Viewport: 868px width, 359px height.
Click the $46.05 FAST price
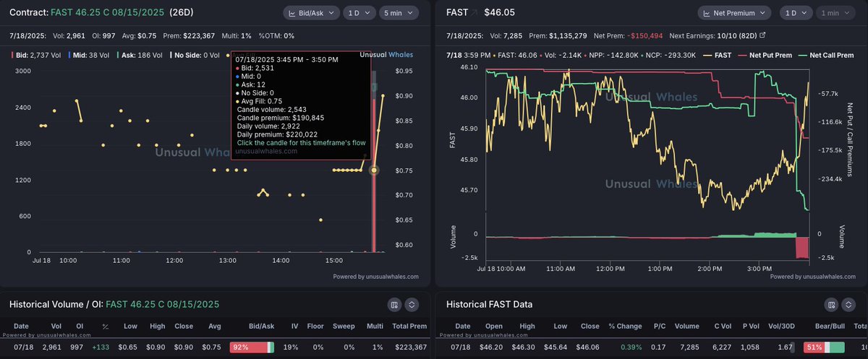pos(498,13)
